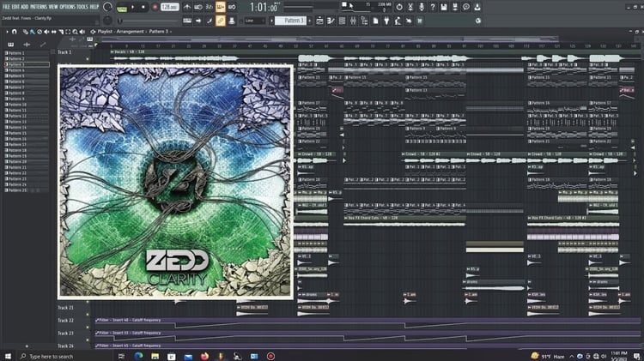This screenshot has height=361, width=644.
Task: Toggle wait for input before recording
Action: (198, 7)
